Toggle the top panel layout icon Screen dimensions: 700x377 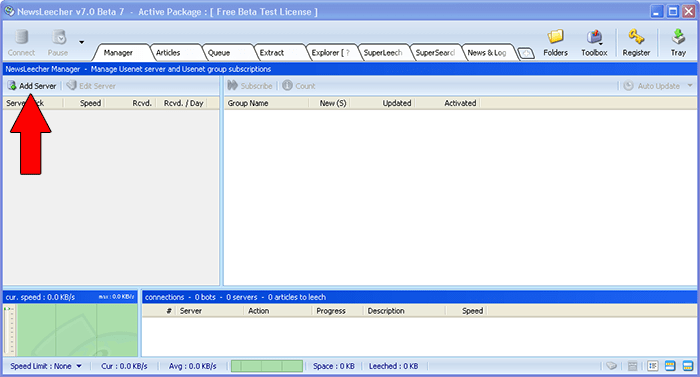(x=670, y=366)
